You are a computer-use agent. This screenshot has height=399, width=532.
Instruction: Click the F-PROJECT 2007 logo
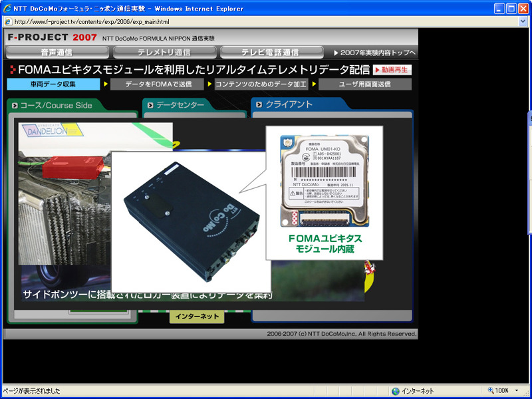pos(53,37)
